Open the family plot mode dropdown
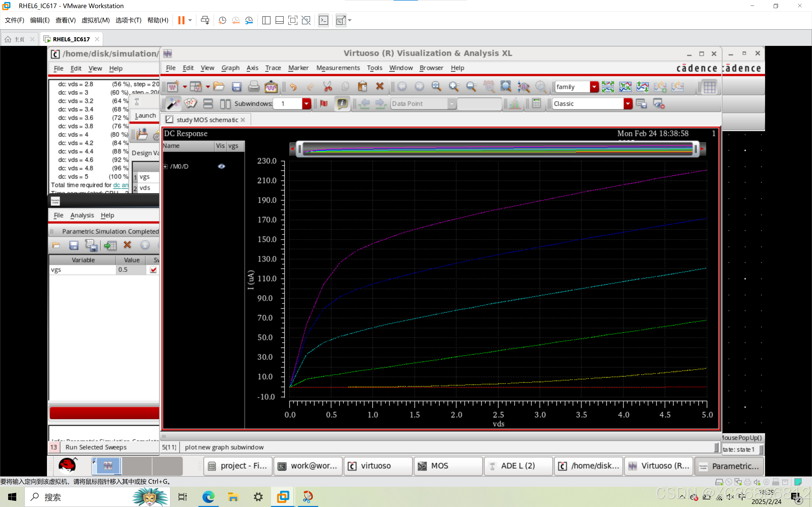The image size is (812, 507). [594, 87]
